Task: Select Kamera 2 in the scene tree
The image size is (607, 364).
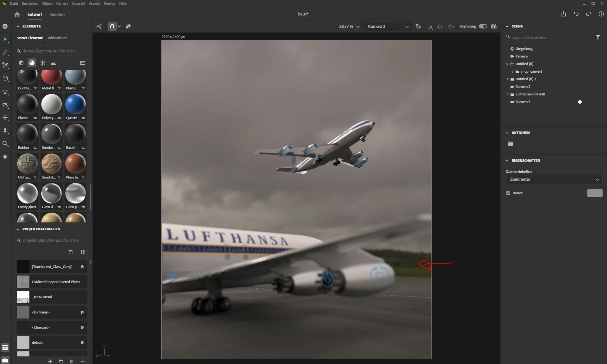Action: (x=523, y=87)
